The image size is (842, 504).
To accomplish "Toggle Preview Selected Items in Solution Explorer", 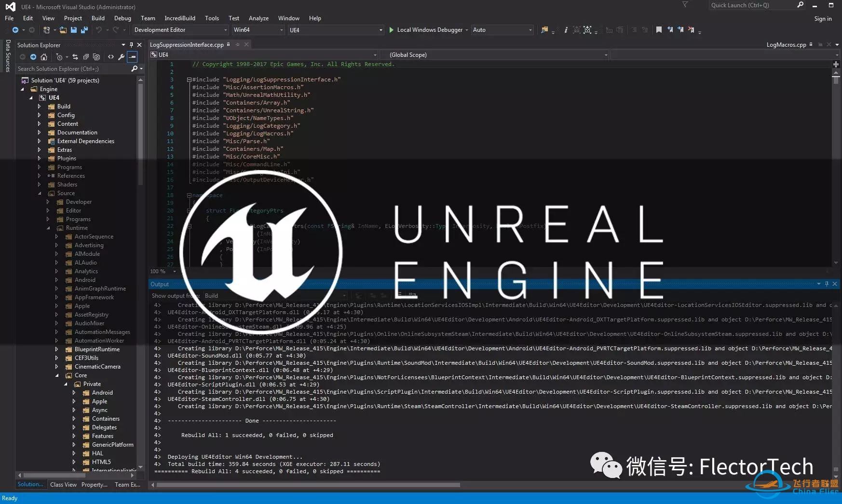I will (x=132, y=57).
